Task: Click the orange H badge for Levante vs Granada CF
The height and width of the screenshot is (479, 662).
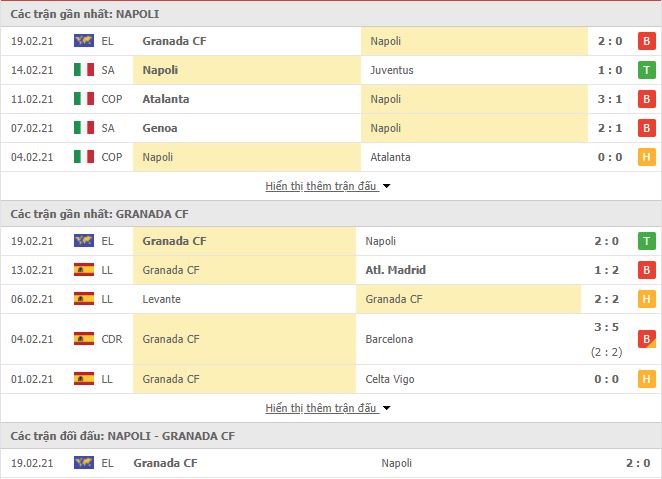Action: coord(646,299)
